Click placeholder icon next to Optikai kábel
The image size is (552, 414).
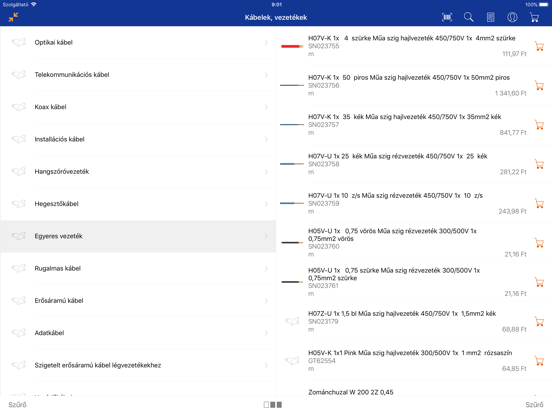pyautogui.click(x=19, y=42)
